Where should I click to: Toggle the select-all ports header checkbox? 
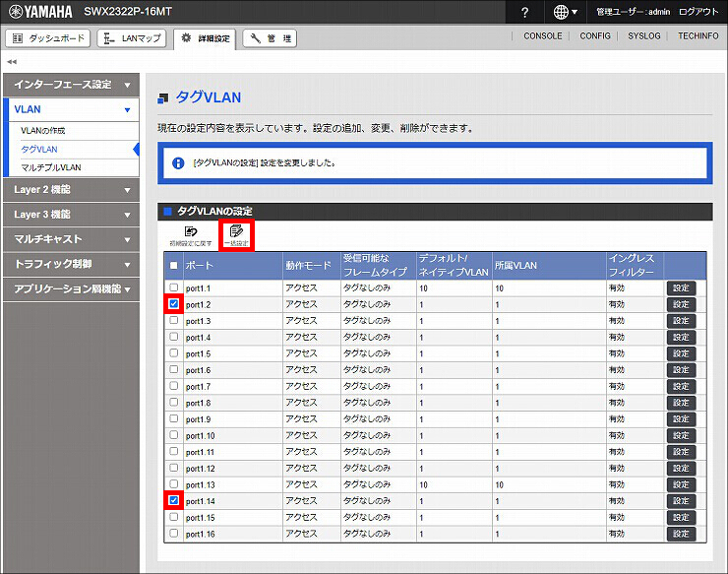174,266
